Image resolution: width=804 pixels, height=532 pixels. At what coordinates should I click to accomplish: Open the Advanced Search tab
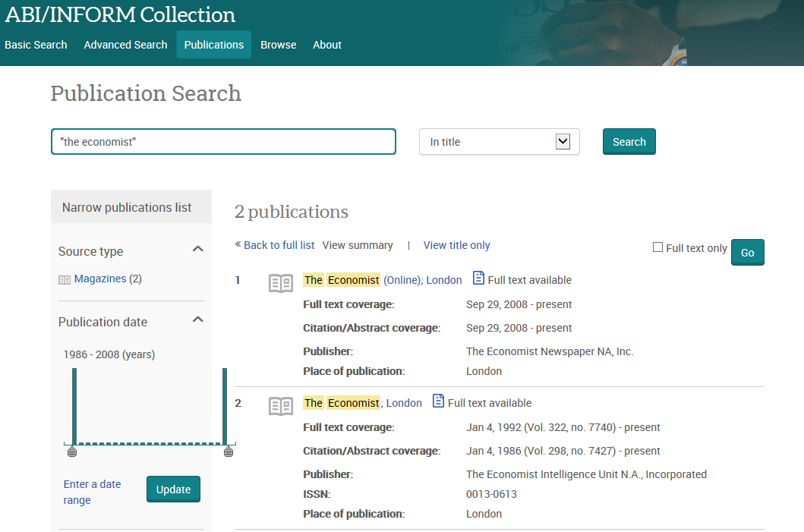(x=125, y=45)
